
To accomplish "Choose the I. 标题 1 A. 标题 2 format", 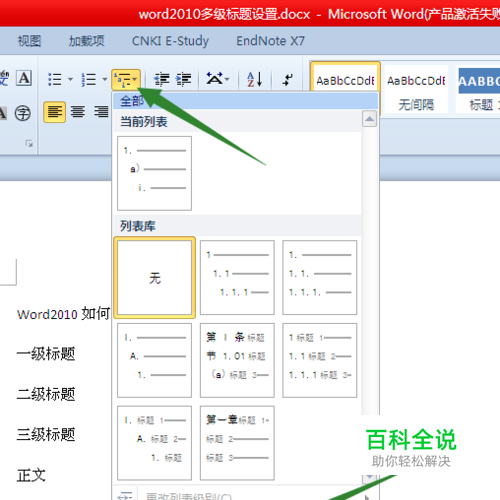I will 154,443.
